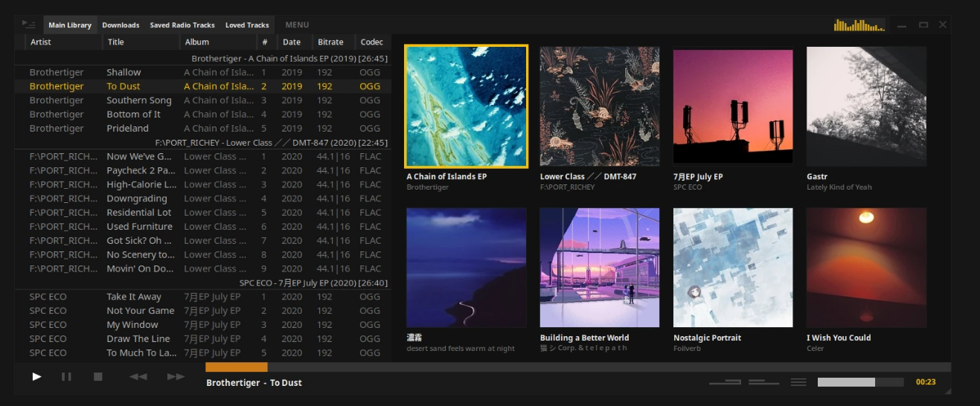Skip back with the previous track icon
The height and width of the screenshot is (406, 980).
point(138,377)
